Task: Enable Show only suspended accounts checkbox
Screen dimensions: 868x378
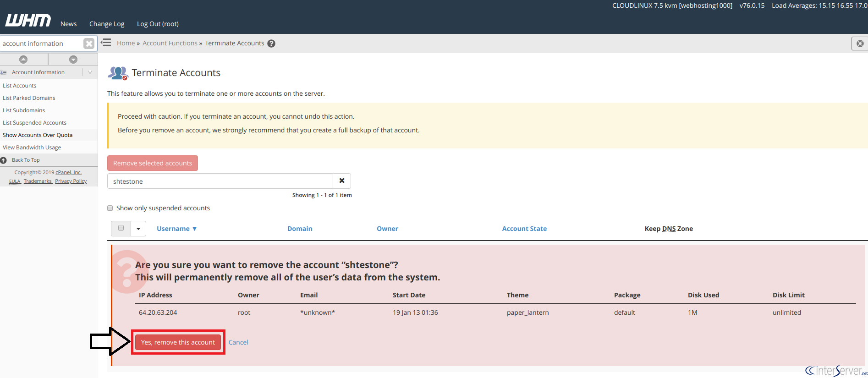Action: click(x=110, y=208)
